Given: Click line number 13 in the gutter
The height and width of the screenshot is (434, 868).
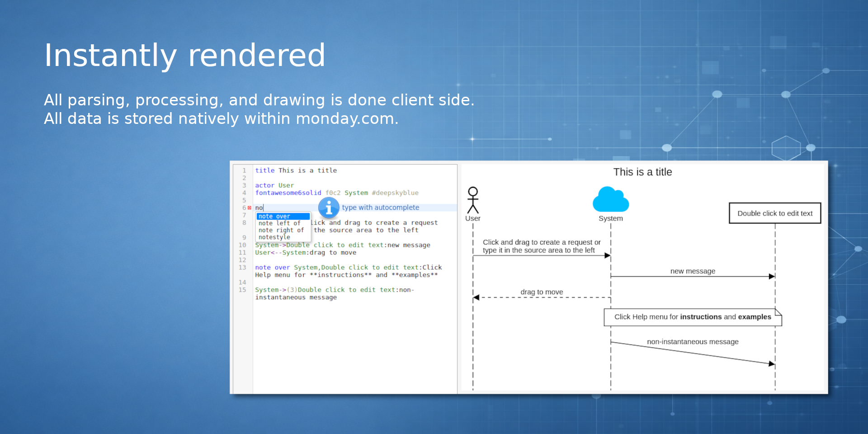Looking at the screenshot, I should coord(243,268).
